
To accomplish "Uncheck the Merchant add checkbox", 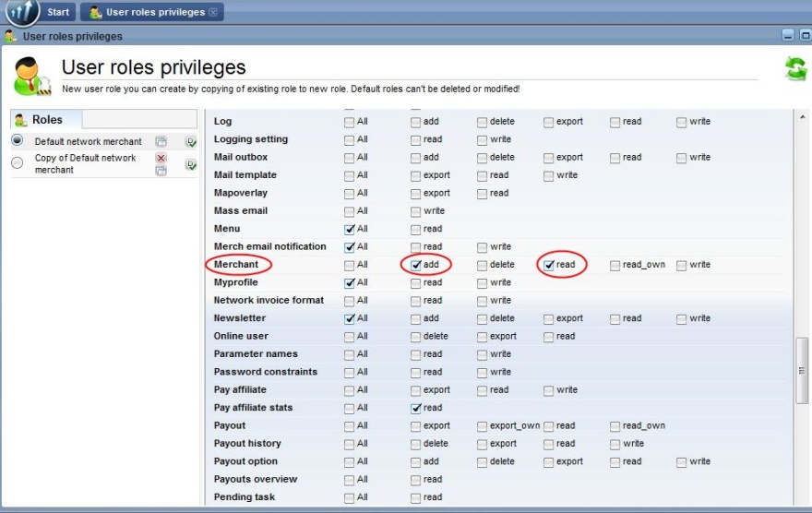I will (416, 265).
